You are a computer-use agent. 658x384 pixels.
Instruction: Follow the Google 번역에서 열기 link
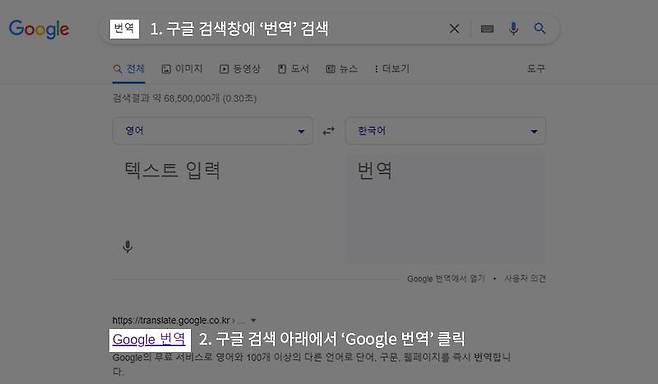tap(446, 278)
